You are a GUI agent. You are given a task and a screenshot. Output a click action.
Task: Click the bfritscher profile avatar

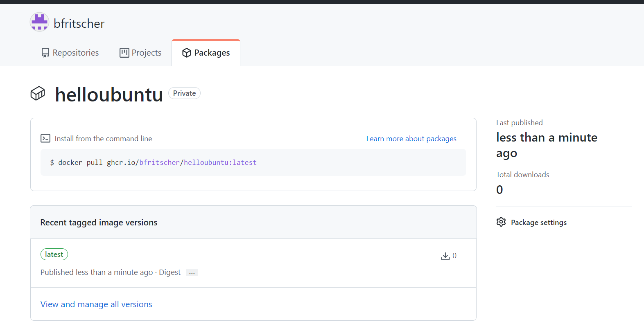point(39,22)
